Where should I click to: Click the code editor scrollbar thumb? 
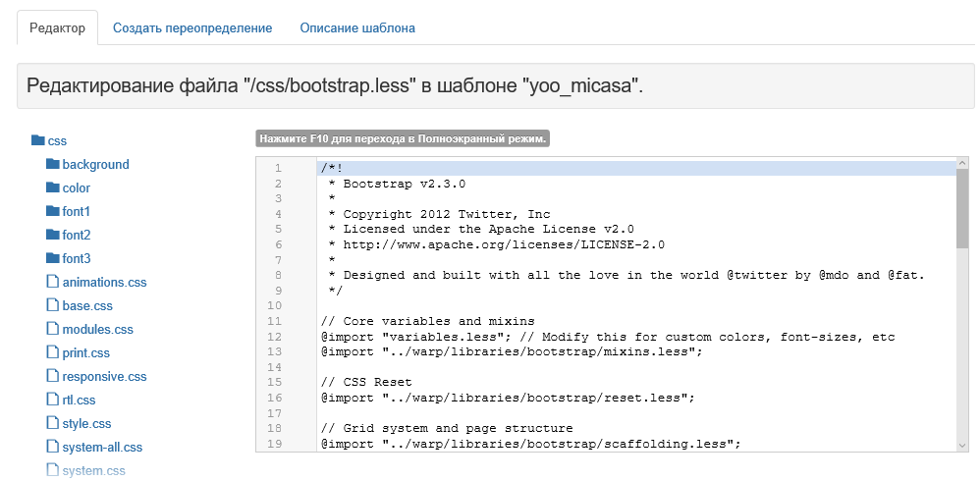(962, 208)
